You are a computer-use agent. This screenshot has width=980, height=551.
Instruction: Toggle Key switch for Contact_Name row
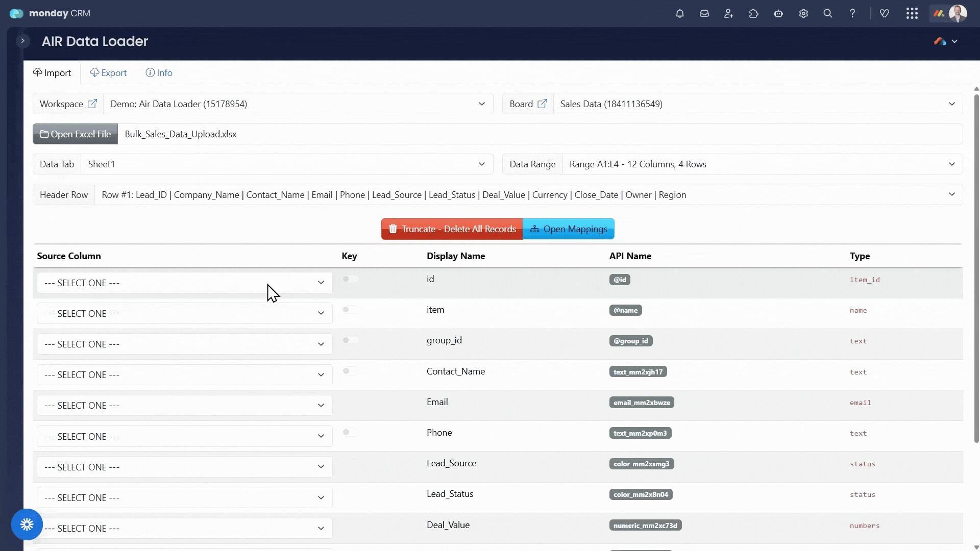click(351, 371)
